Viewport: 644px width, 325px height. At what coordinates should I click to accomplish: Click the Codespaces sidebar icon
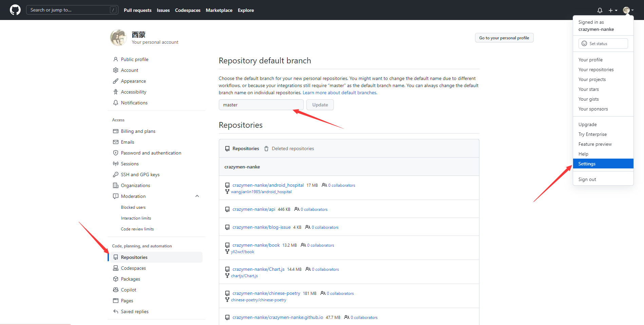coord(116,268)
